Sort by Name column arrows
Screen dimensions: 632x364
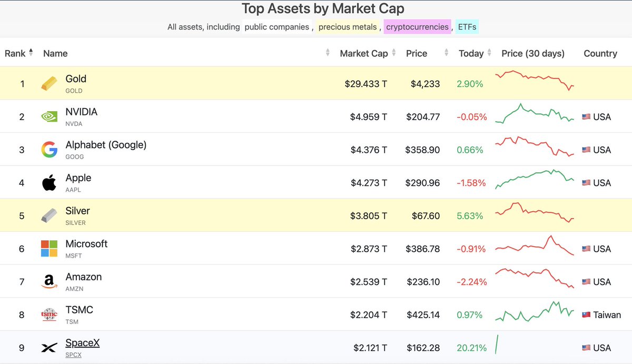point(328,53)
